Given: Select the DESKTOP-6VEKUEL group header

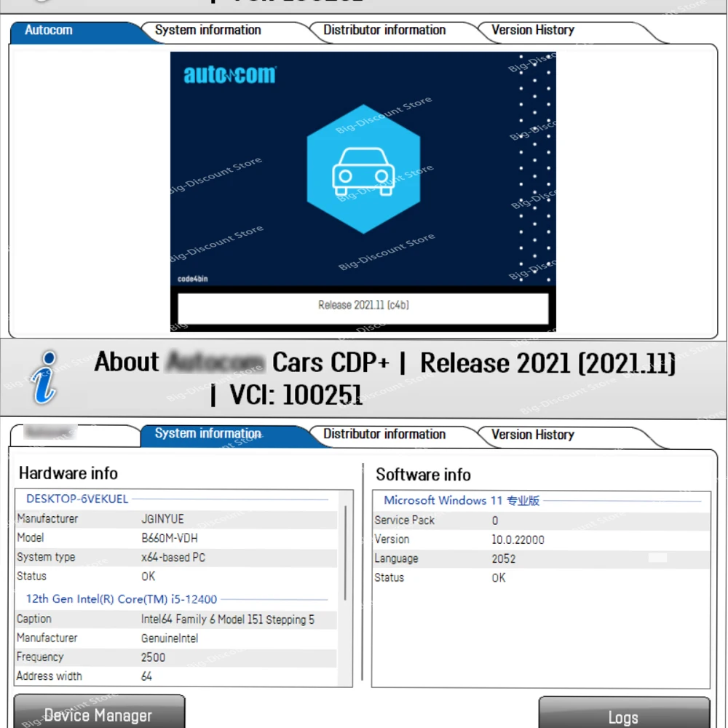Looking at the screenshot, I should click(x=77, y=499).
